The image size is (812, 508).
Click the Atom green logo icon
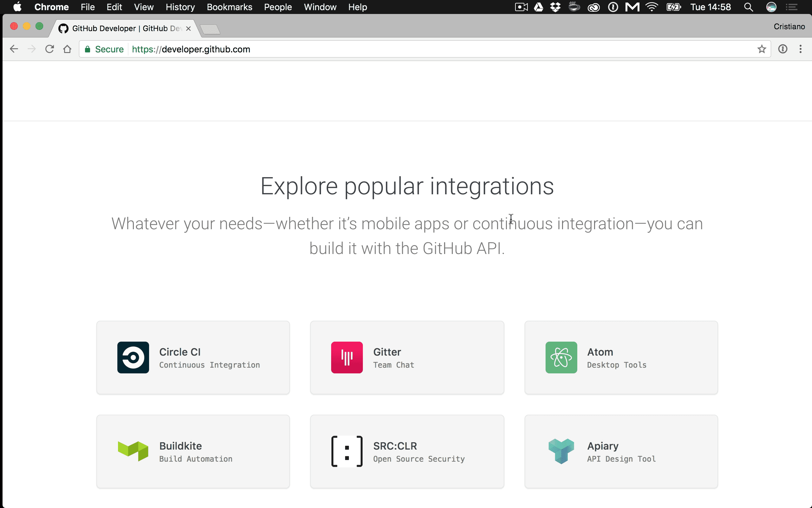[x=561, y=357]
